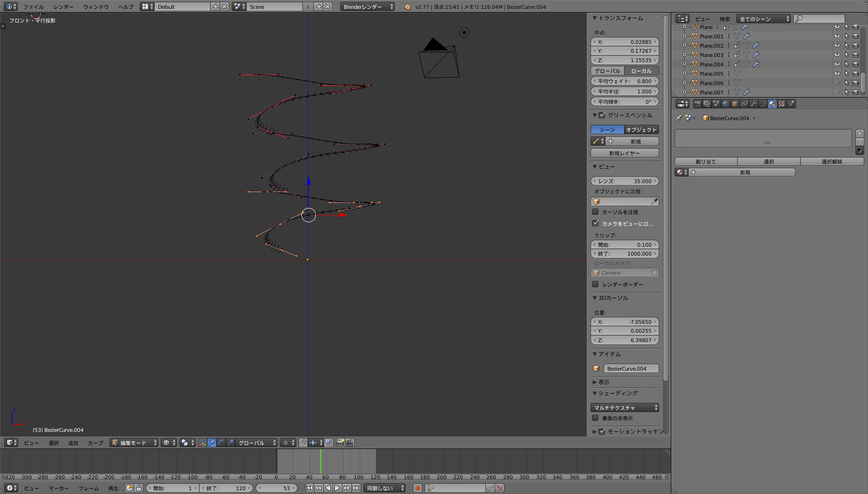Screen dimensions: 868x494
Task: Open the Marker menu in timeline
Action: coord(59,488)
